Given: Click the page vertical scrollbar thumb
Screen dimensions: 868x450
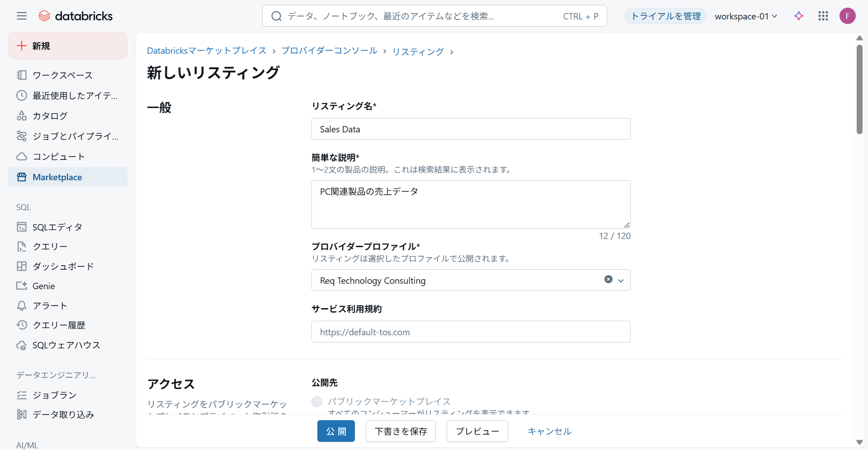Looking at the screenshot, I should click(859, 89).
